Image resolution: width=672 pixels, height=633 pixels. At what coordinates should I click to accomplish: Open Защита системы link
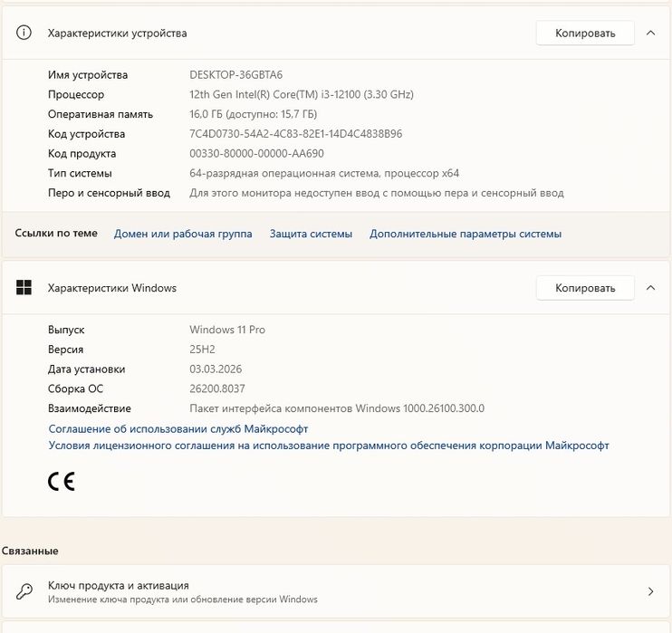tap(311, 234)
